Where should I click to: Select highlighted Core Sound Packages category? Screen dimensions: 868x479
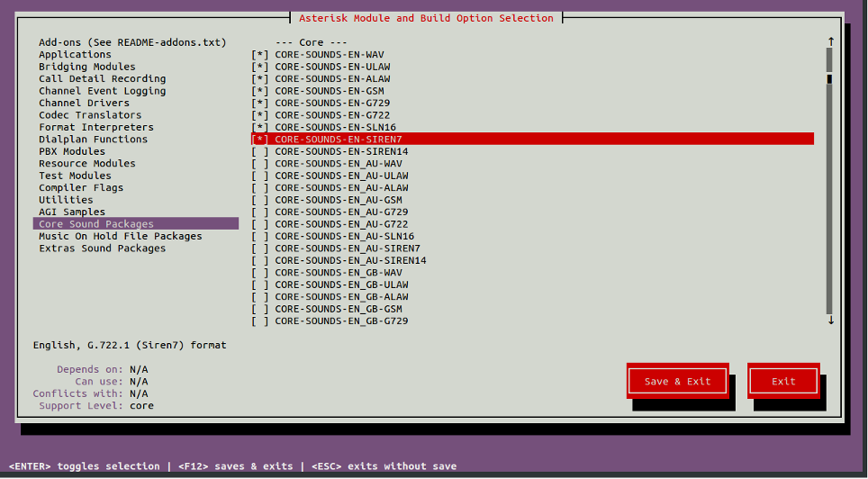tap(136, 224)
